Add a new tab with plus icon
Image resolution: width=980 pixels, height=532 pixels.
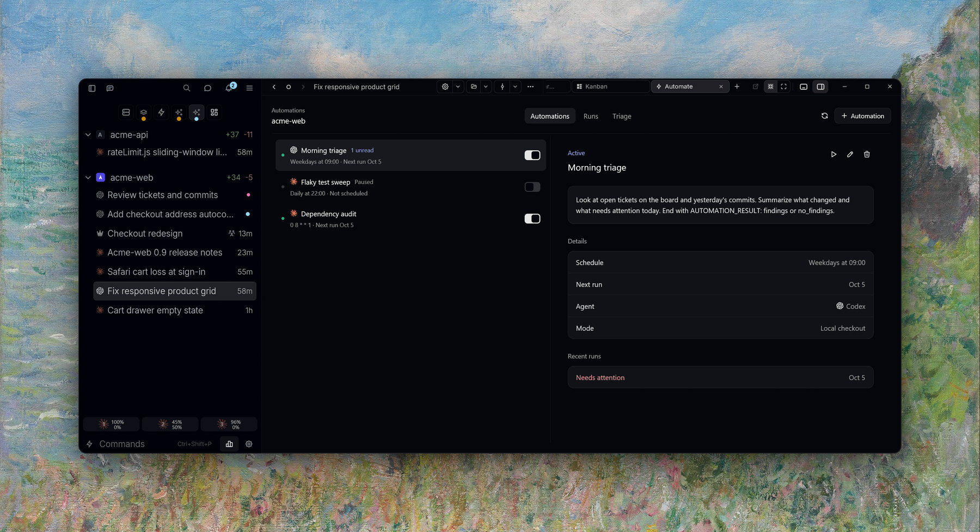[x=737, y=87]
